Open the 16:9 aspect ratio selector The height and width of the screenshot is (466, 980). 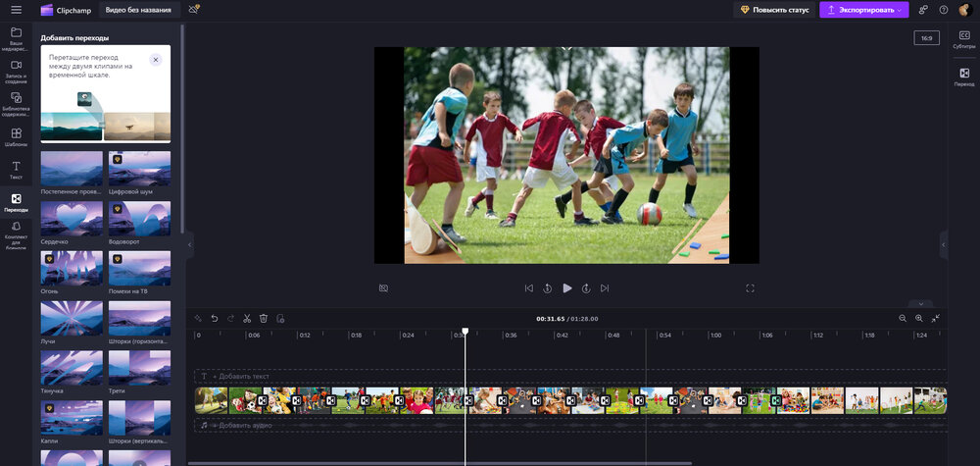tap(926, 38)
